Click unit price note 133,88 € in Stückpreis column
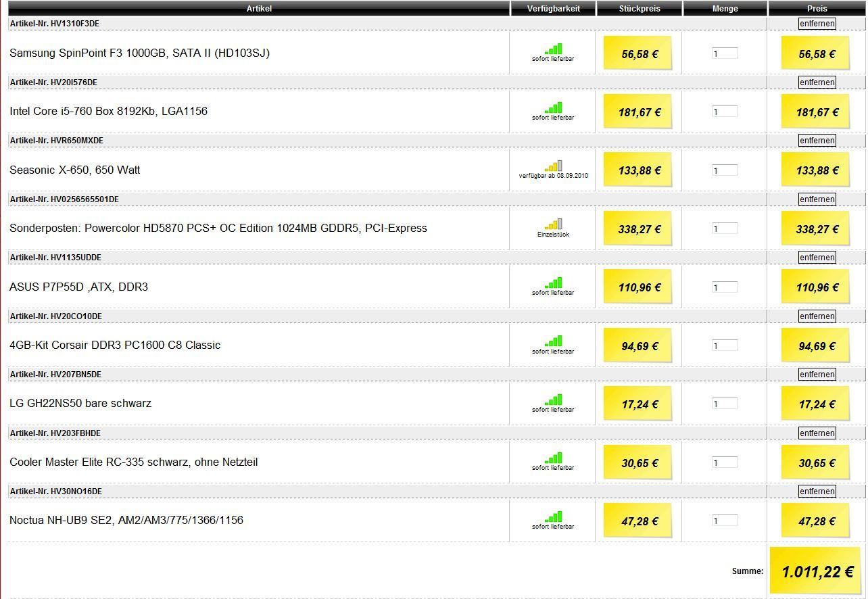The image size is (868, 599). 638,170
